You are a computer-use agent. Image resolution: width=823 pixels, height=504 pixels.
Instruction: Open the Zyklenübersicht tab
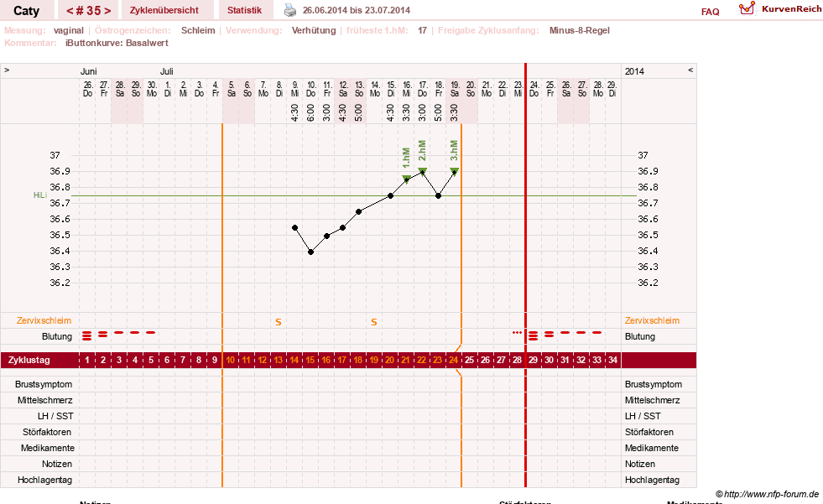(x=164, y=10)
